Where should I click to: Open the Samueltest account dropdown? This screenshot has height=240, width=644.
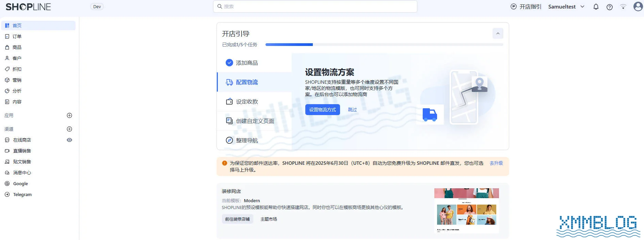(566, 7)
